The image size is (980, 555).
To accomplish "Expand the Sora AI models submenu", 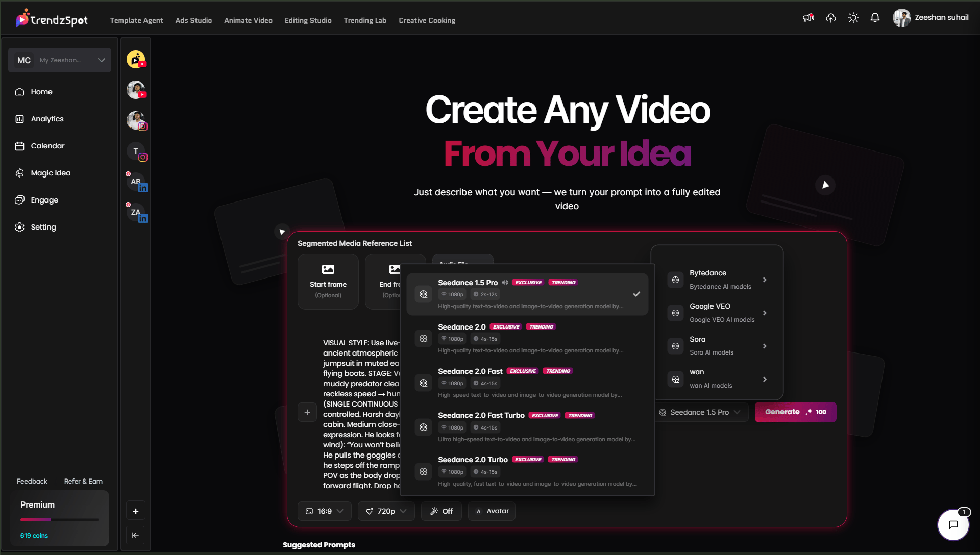I will [717, 346].
